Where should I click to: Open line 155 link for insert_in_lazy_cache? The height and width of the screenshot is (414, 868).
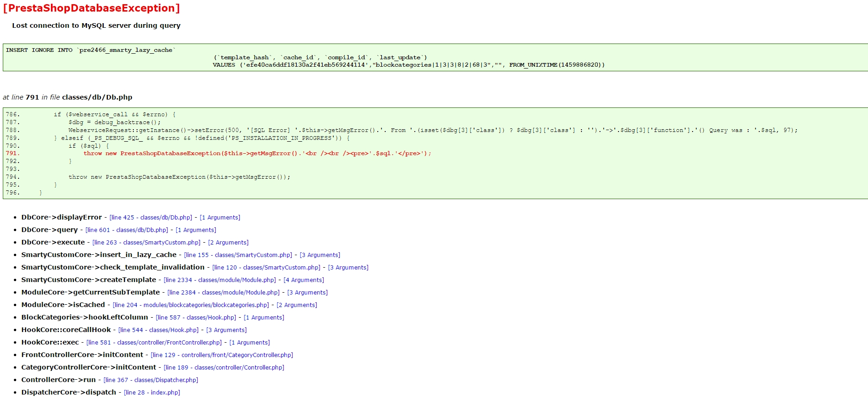(x=238, y=255)
